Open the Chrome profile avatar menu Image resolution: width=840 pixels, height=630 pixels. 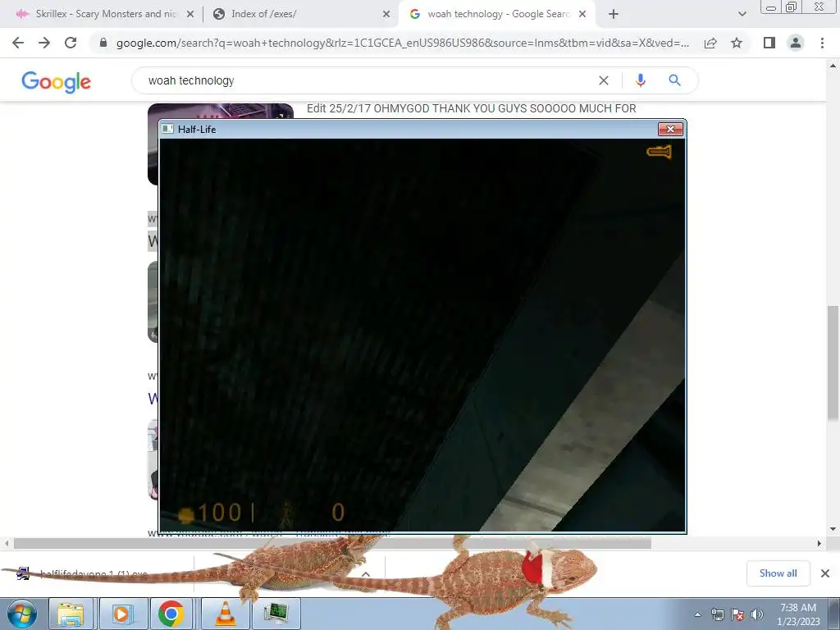point(796,43)
